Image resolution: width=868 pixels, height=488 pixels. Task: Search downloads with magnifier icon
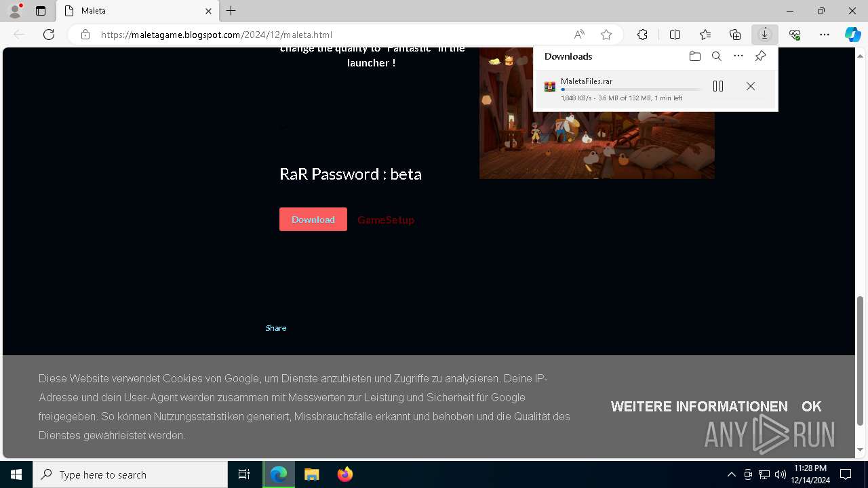716,56
